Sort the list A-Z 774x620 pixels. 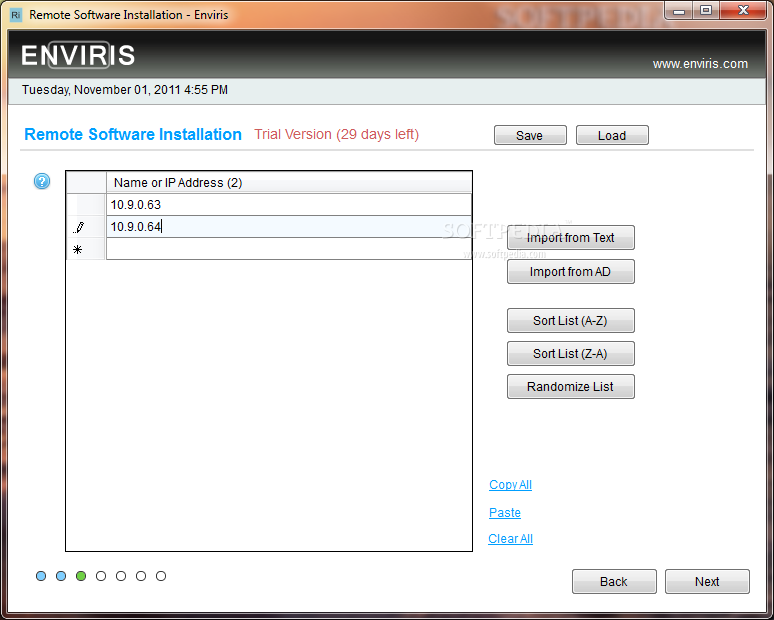pyautogui.click(x=571, y=320)
